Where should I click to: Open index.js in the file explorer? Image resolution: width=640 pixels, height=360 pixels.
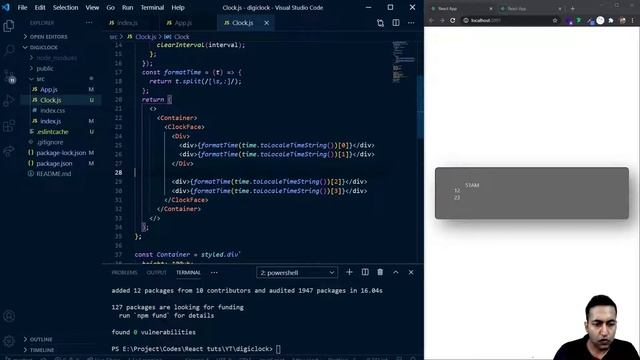(51, 121)
